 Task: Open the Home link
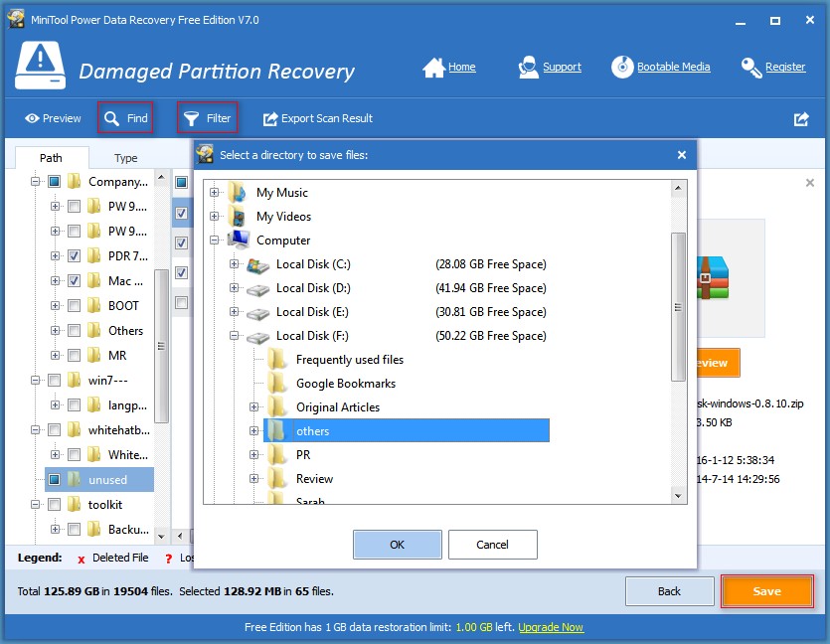point(462,68)
